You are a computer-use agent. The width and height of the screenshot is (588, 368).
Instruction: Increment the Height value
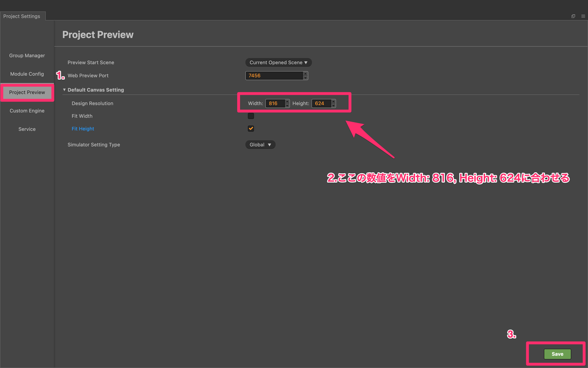[x=334, y=102]
